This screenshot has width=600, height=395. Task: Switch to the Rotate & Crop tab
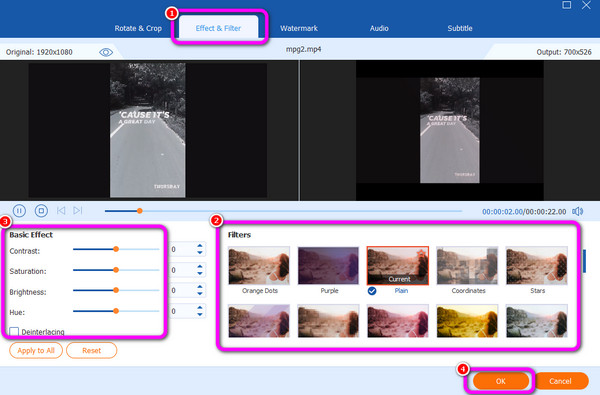[x=138, y=28]
